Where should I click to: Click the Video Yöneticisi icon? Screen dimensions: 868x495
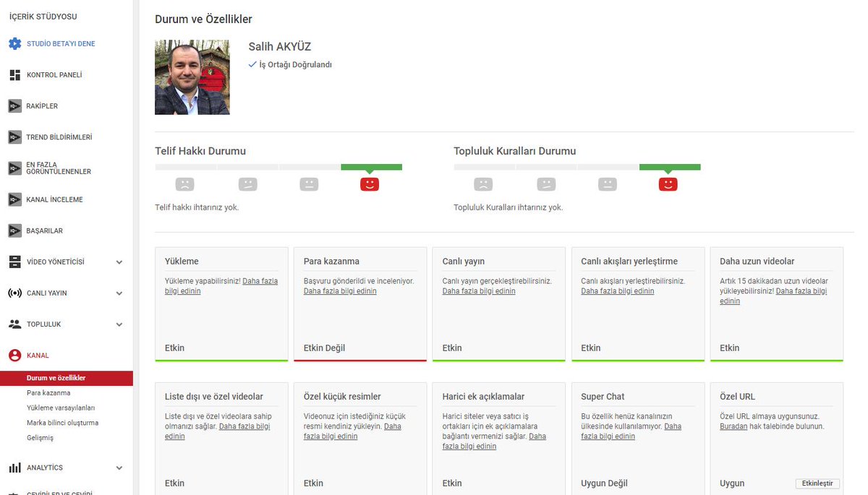[x=14, y=262]
